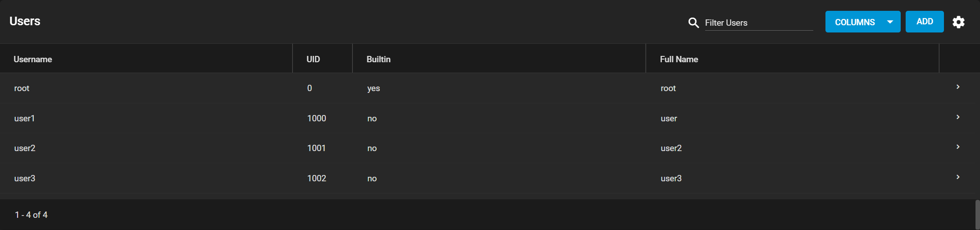This screenshot has width=980, height=230.
Task: Open the COLUMNS dropdown
Action: pos(862,22)
